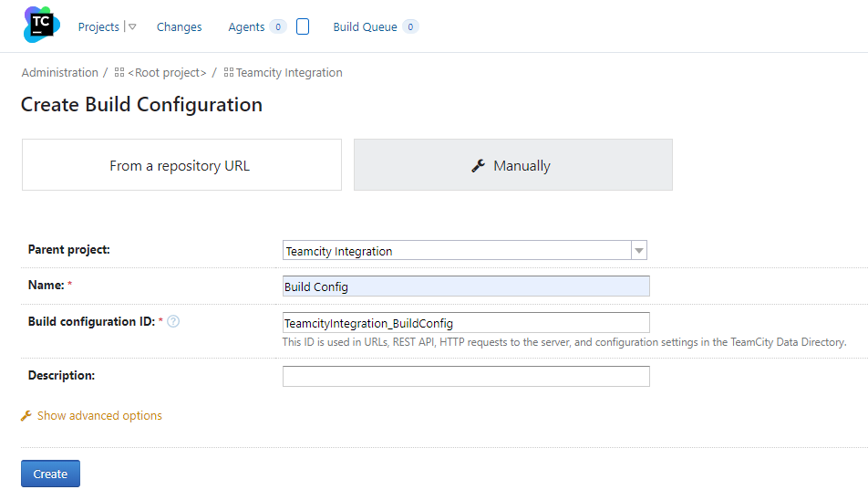Click the agent status icon beside Agents
This screenshot has height=500, width=868.
click(303, 27)
